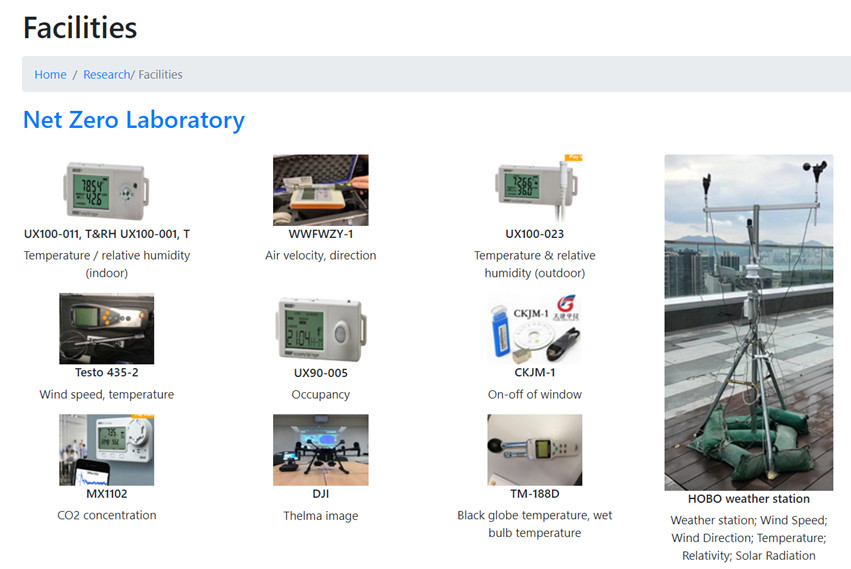Click 'Temperature & relative humidity (outdoor)' description
Image resolution: width=851 pixels, height=569 pixels.
(x=535, y=264)
